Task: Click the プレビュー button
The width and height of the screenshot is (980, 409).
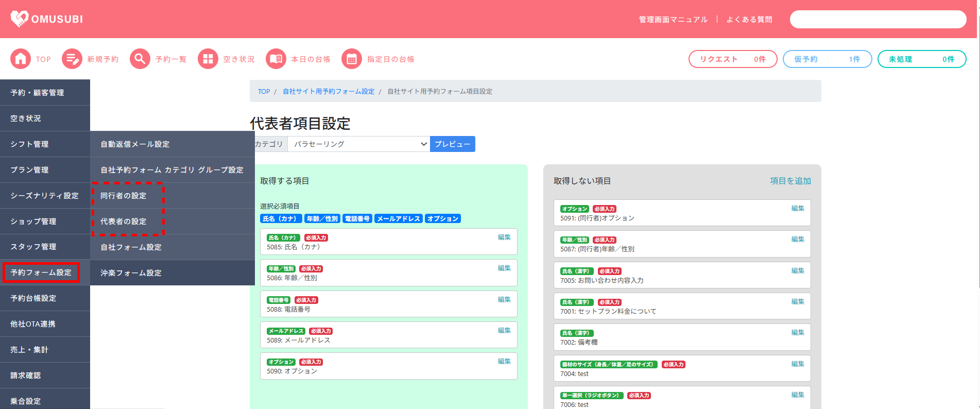Action: [452, 144]
